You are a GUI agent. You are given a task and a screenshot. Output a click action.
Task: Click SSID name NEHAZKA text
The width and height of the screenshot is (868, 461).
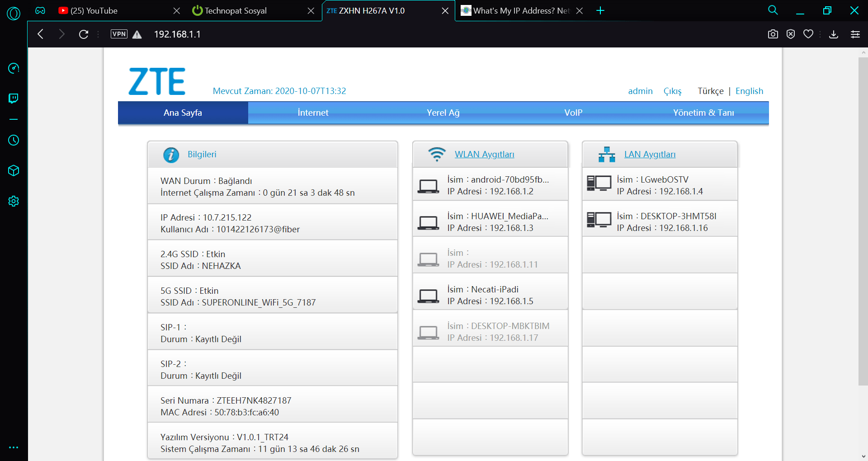tap(221, 266)
